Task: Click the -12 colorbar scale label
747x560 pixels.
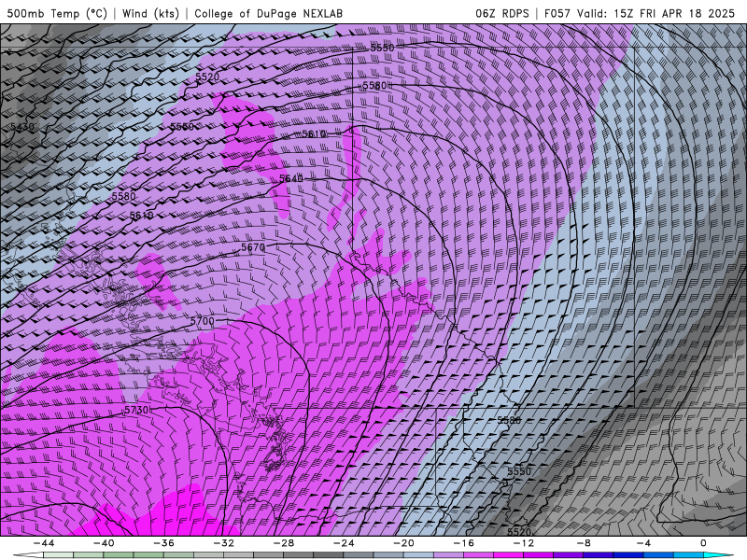Action: tap(524, 543)
